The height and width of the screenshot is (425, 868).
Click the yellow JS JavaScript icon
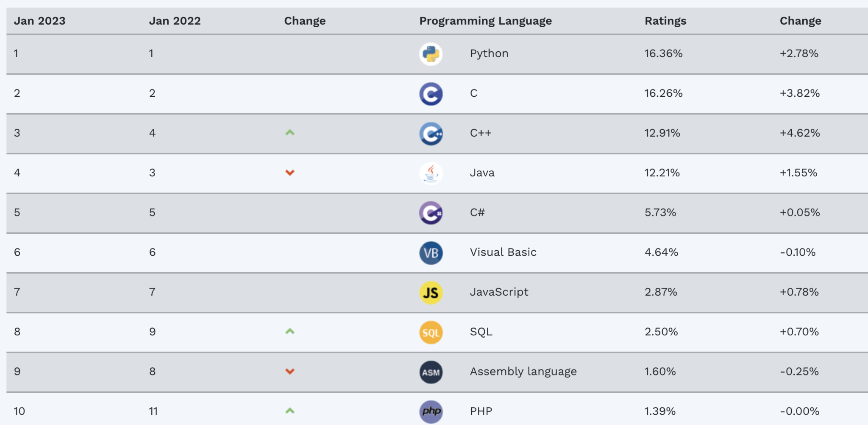point(431,293)
